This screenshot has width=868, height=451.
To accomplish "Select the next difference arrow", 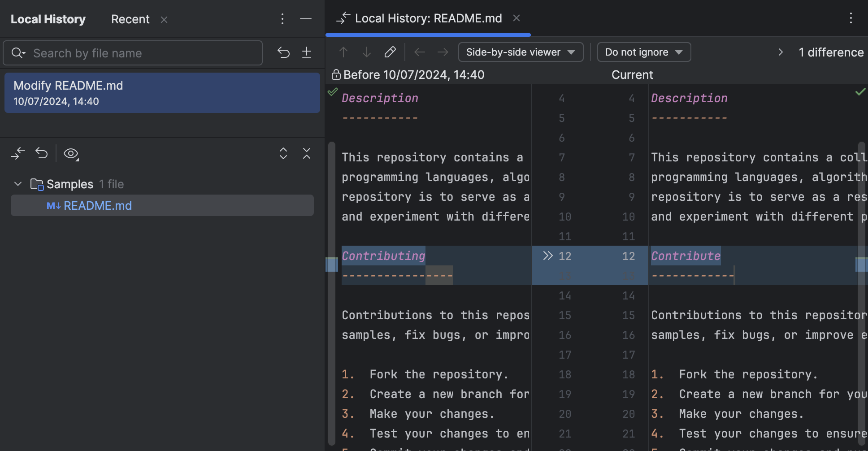I will pos(367,52).
